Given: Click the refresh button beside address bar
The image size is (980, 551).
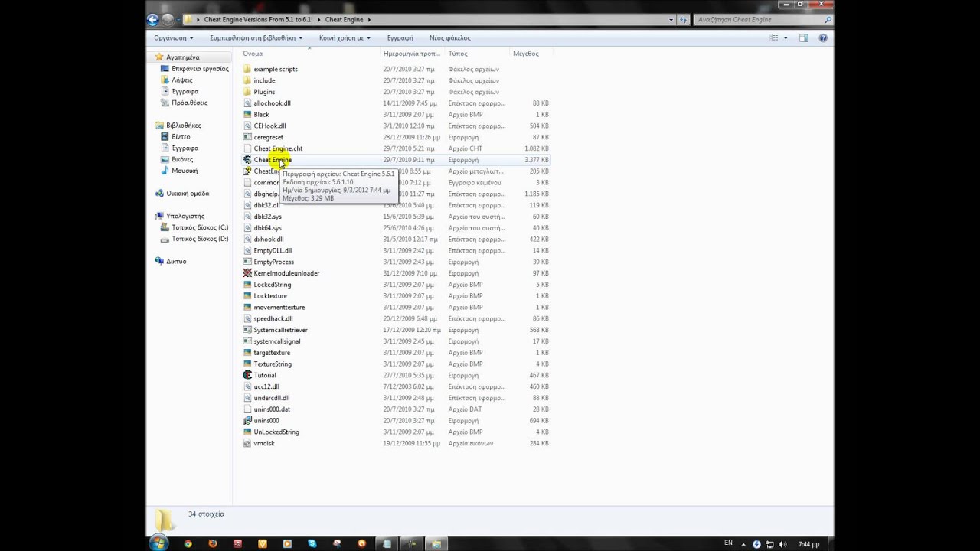Looking at the screenshot, I should [x=683, y=20].
